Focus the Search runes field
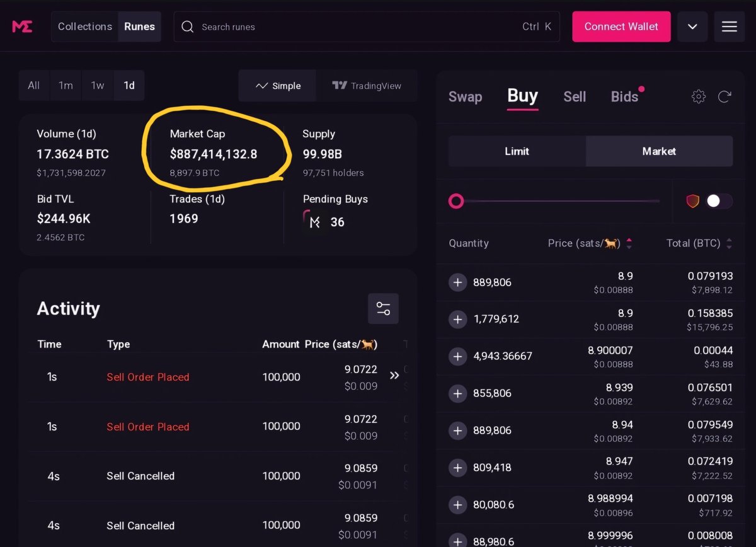 (367, 27)
